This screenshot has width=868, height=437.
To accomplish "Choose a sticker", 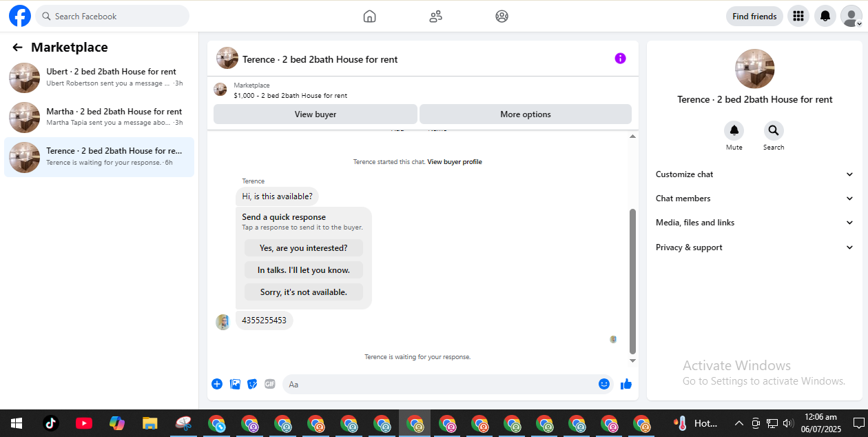I will [x=252, y=384].
